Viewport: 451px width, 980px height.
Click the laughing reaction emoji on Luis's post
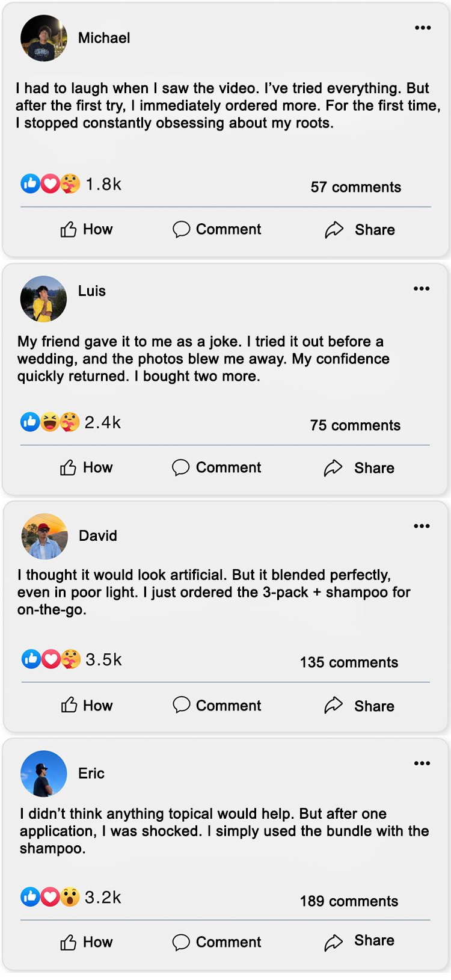tap(50, 422)
